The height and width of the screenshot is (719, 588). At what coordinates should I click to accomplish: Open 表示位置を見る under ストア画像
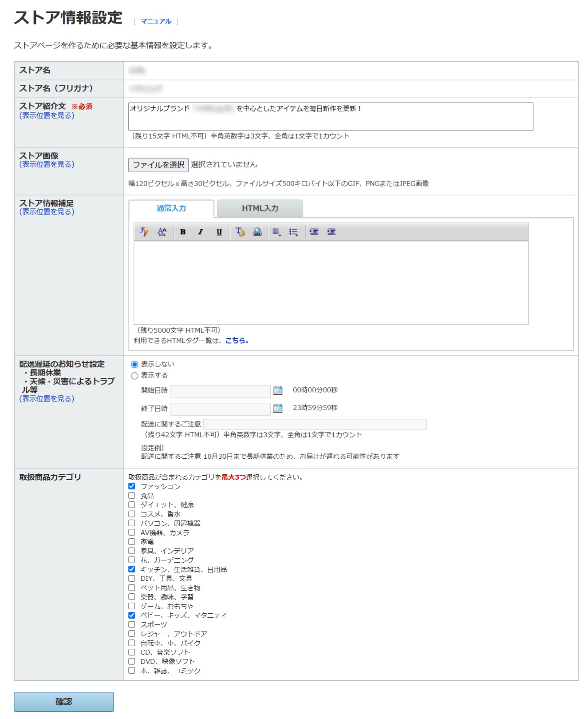click(47, 164)
